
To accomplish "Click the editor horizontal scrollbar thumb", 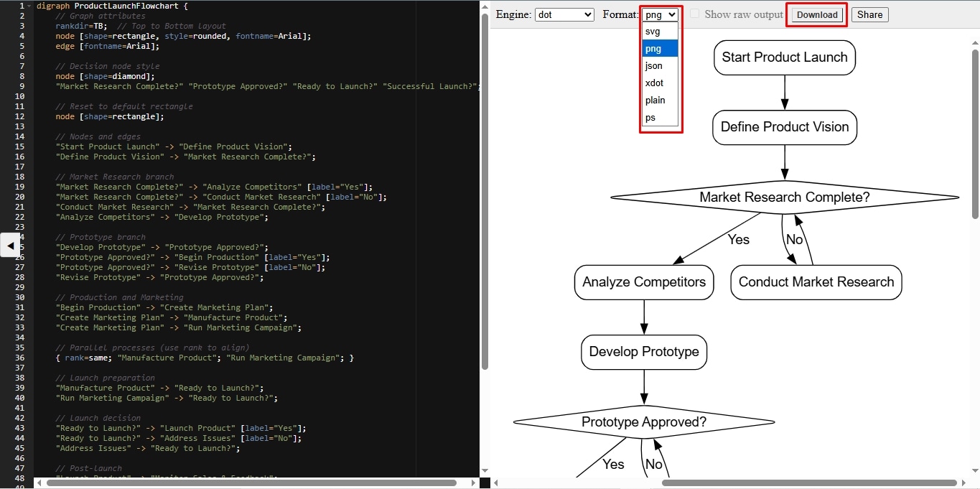I will [x=251, y=483].
